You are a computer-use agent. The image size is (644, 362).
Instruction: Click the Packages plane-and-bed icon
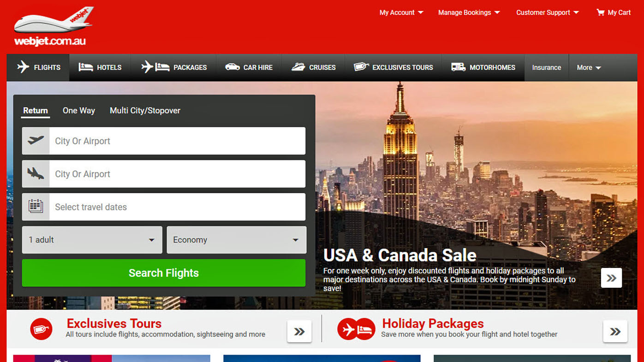coord(155,67)
